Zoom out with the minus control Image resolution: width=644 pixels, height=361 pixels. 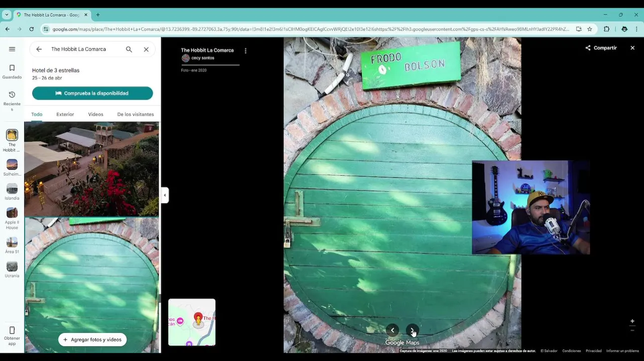pyautogui.click(x=632, y=330)
